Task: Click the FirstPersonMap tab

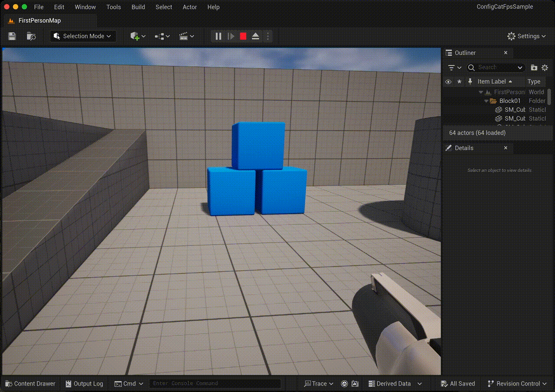Action: click(x=39, y=20)
